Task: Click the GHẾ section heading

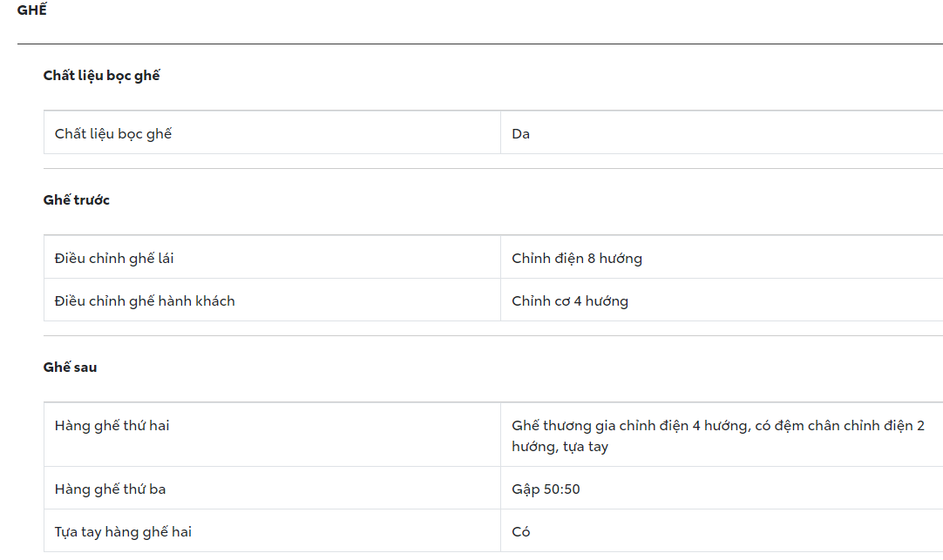Action: pyautogui.click(x=32, y=11)
